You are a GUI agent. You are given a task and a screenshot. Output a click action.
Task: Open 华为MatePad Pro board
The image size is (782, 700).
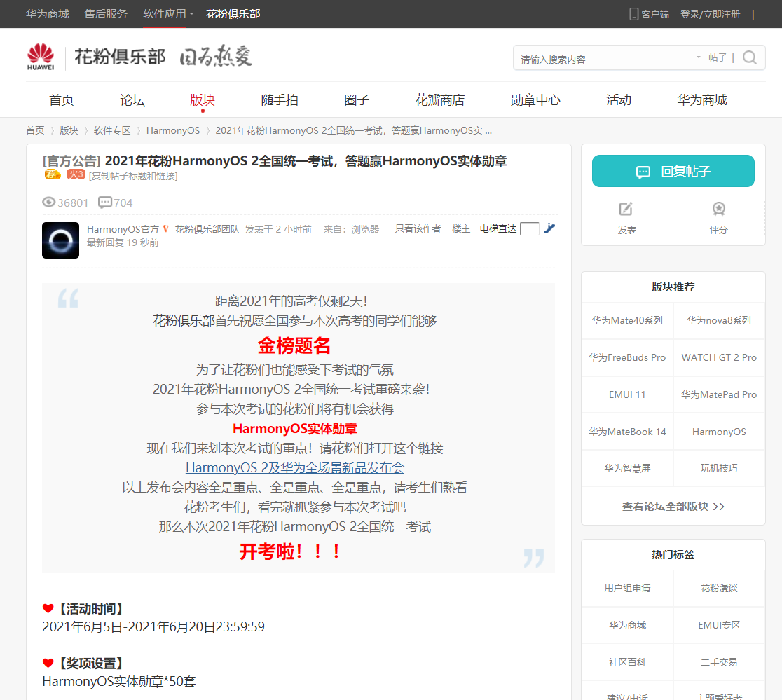(719, 394)
